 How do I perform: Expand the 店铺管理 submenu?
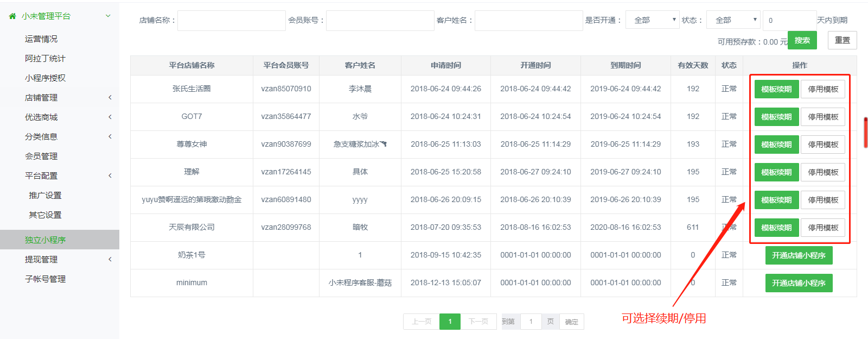(110, 98)
